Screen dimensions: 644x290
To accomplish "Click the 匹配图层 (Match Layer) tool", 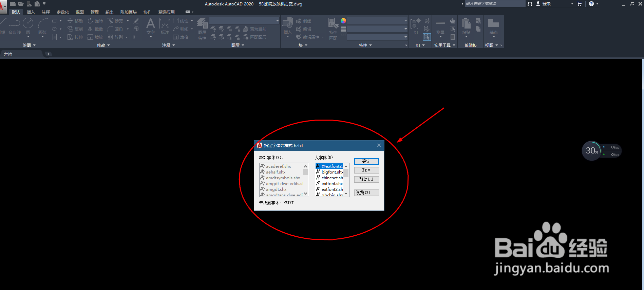I will coord(254,37).
